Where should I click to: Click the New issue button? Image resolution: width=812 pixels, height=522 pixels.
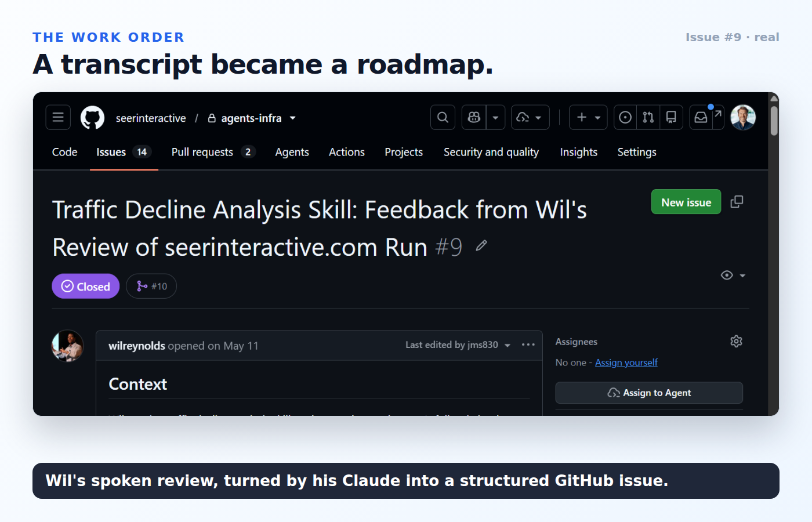click(x=686, y=202)
